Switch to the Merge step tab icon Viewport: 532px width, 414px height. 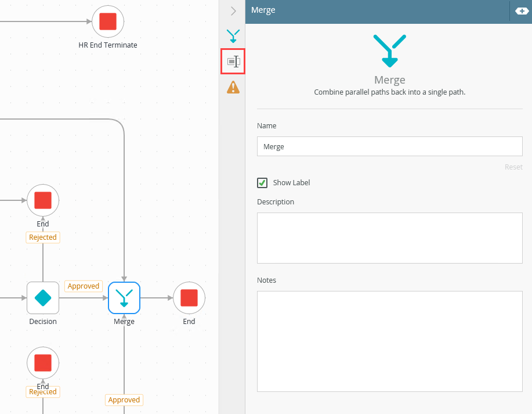coord(233,37)
